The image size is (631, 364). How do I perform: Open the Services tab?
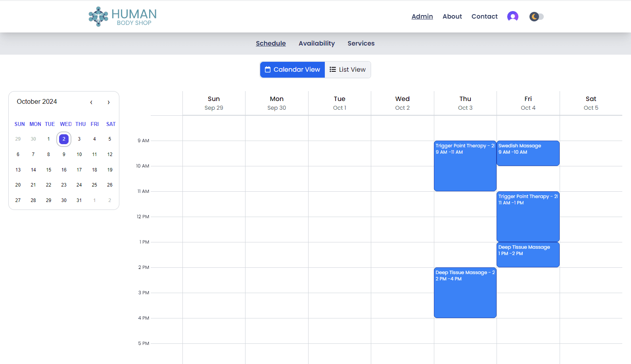(361, 44)
